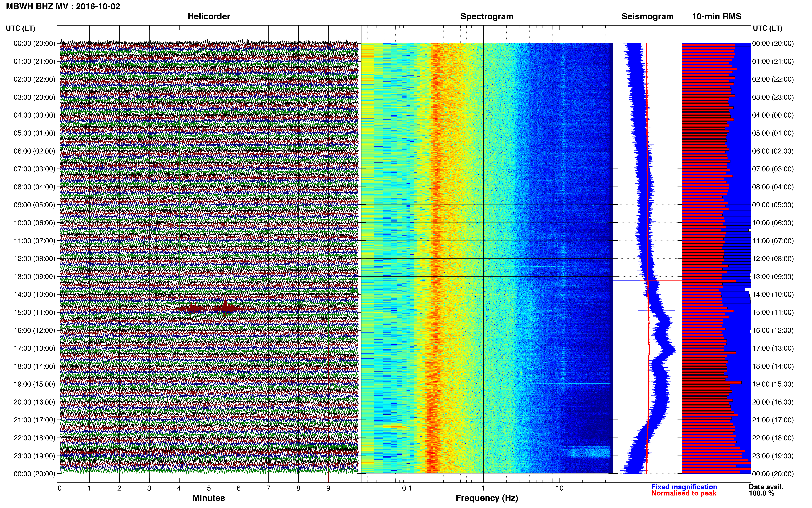Click the '10-min RMS' panel heading
The height and width of the screenshot is (508, 812).
[716, 16]
